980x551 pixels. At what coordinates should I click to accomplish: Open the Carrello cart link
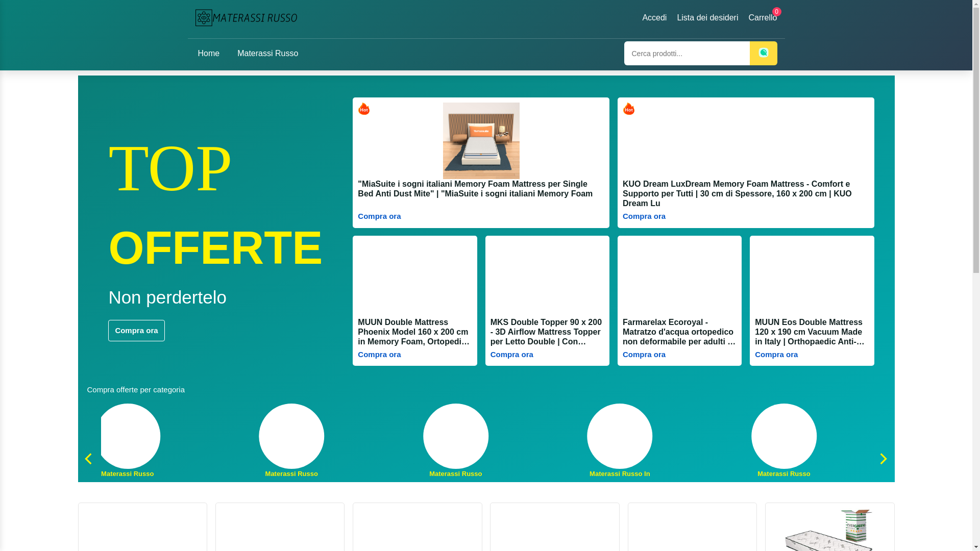click(763, 18)
